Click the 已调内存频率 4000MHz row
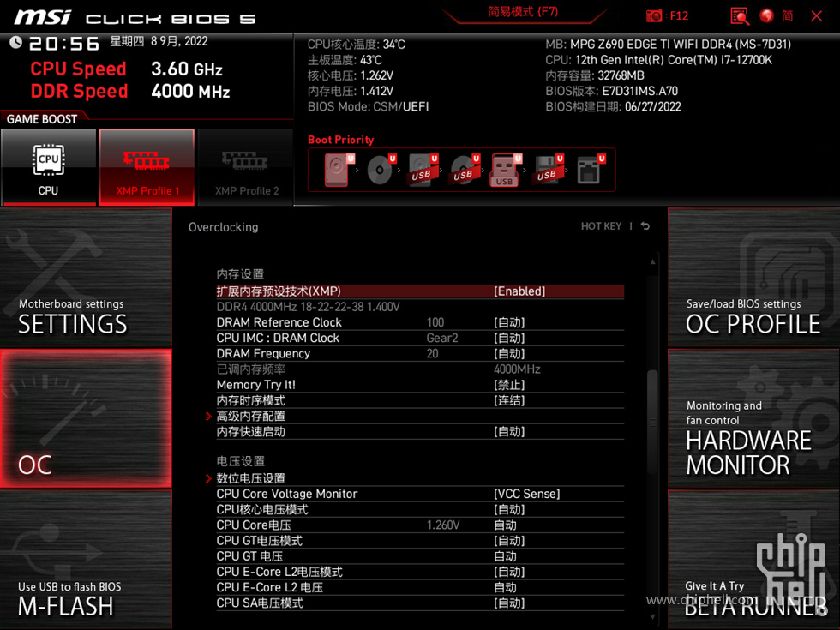Viewport: 840px width, 630px height. [420, 369]
